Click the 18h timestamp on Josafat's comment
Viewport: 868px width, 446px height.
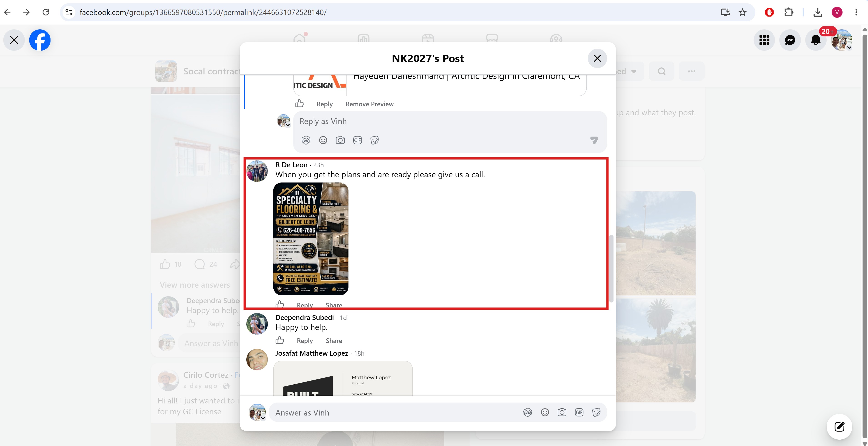coord(359,354)
